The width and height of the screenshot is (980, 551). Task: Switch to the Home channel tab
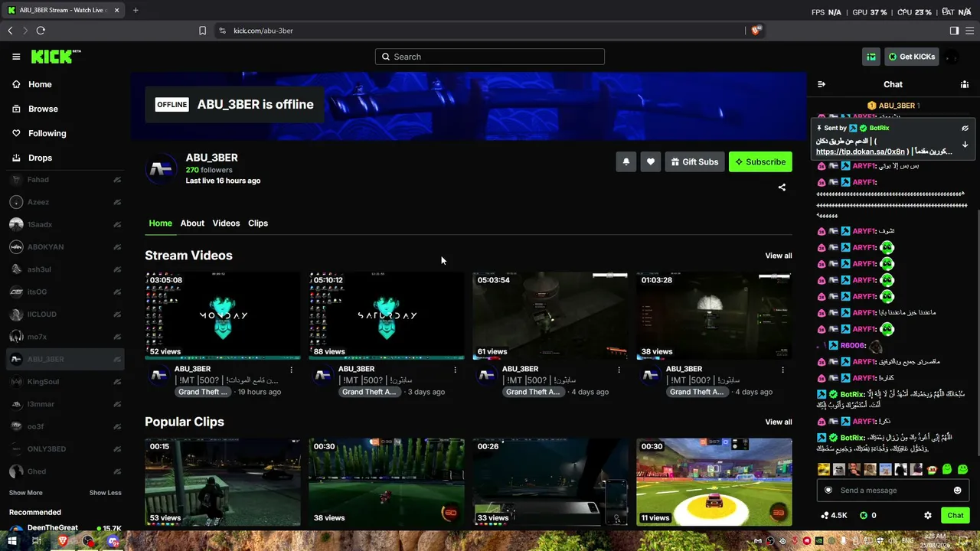[160, 223]
